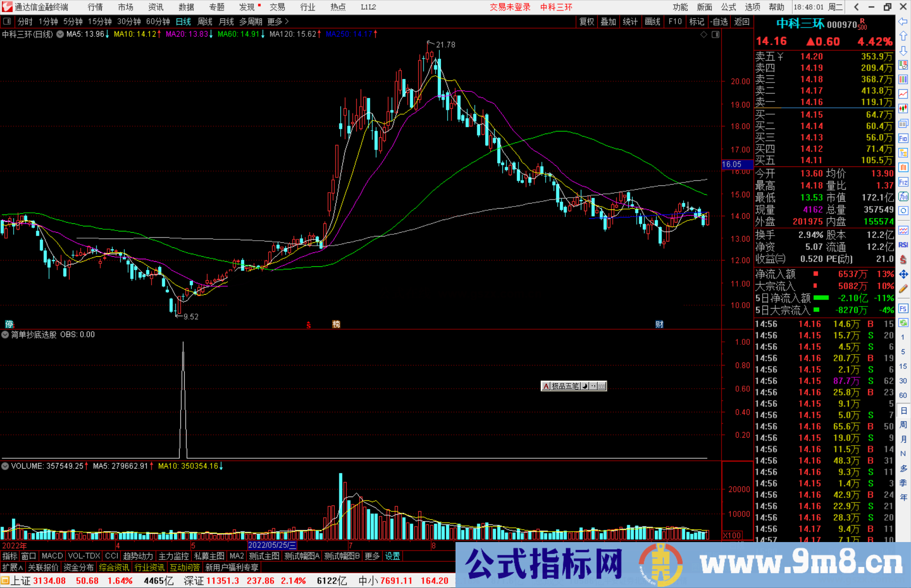Click the navigate back chevron in title bar
This screenshot has height=588, width=911.
coord(856,7)
